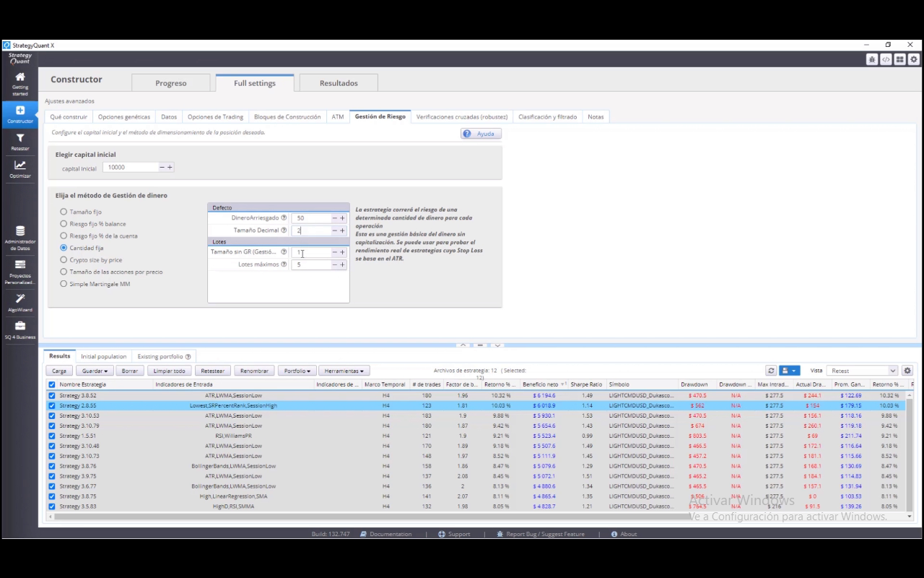The image size is (924, 578).
Task: Click the Retestear button
Action: (x=212, y=371)
